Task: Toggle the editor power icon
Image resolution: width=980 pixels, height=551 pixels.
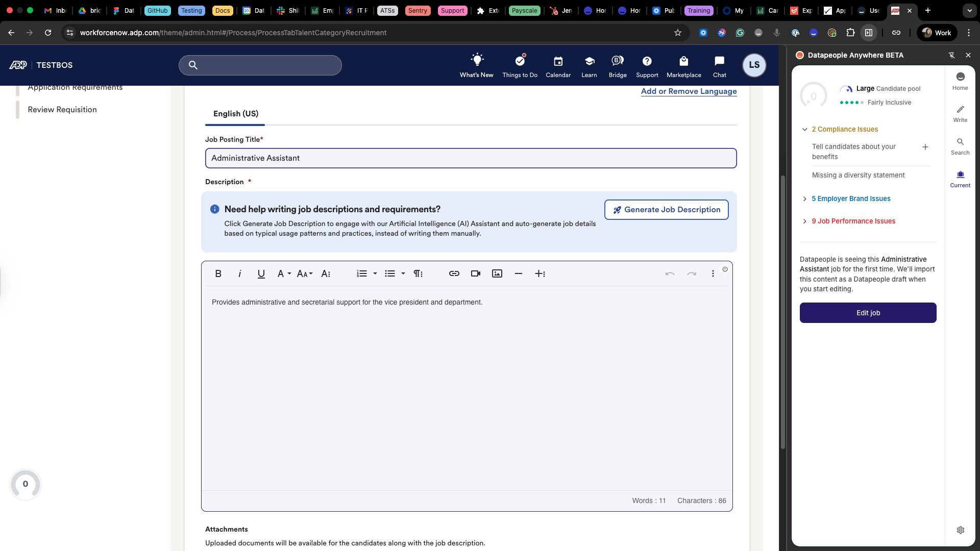Action: point(725,269)
